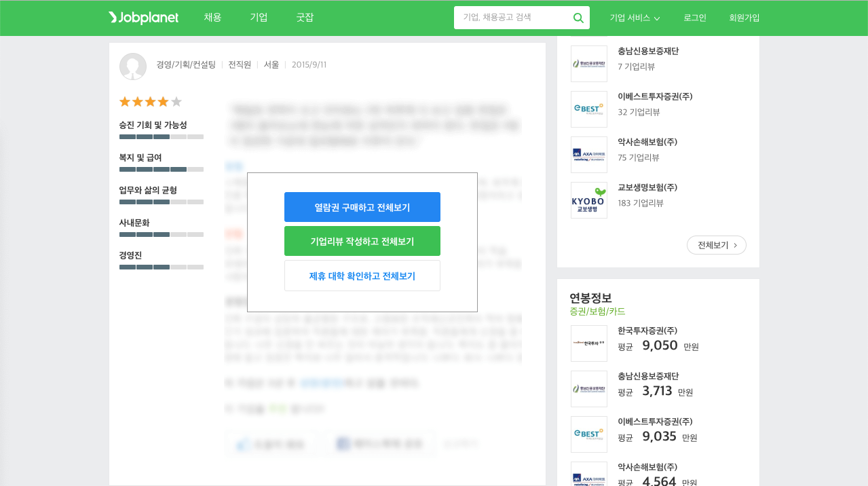Viewport: 868px width, 486px height.
Task: Click the 사내문화 rating bar
Action: tap(162, 234)
